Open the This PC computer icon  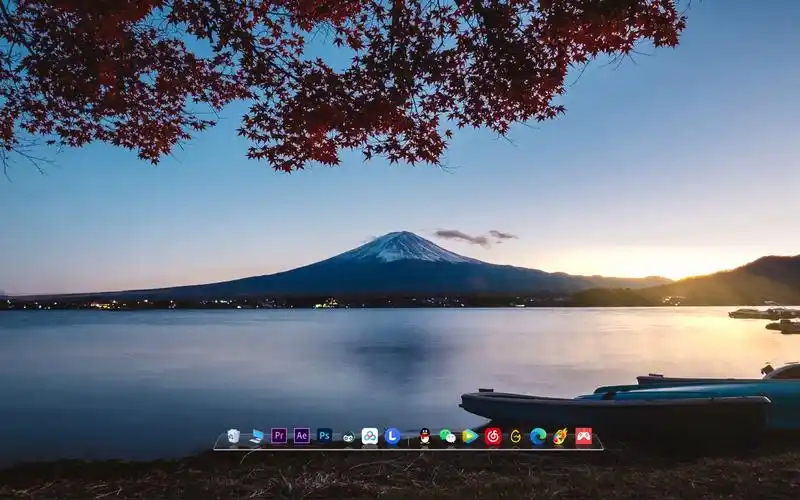tap(256, 436)
